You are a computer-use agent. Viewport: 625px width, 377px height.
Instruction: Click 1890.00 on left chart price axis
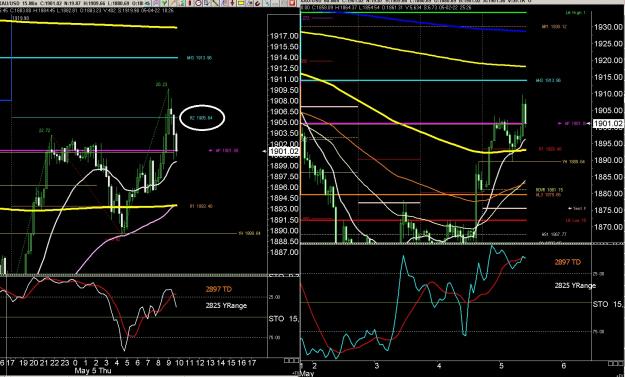click(x=284, y=230)
